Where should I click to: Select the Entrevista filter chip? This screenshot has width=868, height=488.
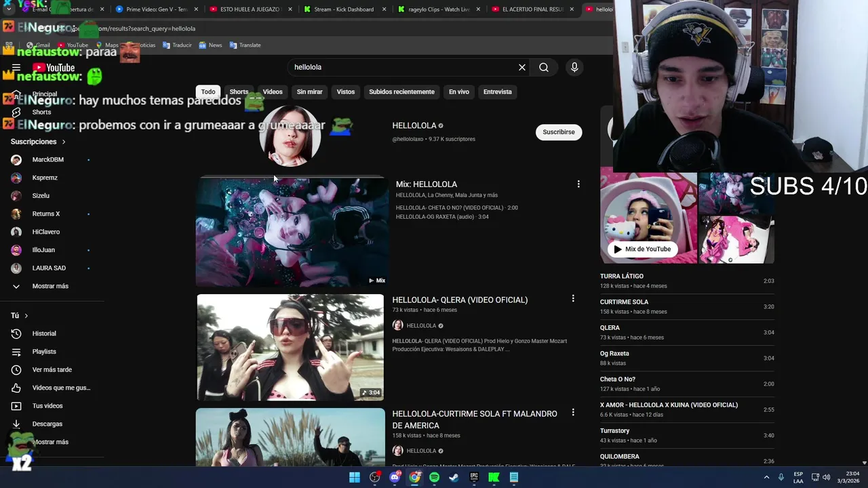point(498,91)
